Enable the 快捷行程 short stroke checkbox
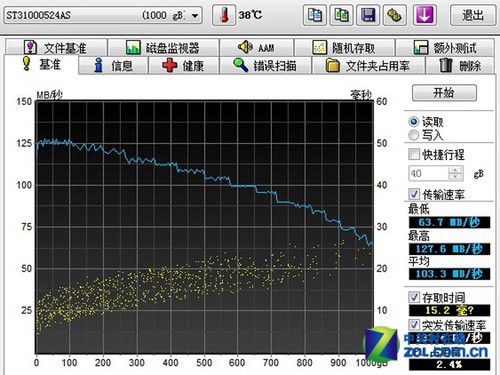Image resolution: width=500 pixels, height=375 pixels. (414, 154)
